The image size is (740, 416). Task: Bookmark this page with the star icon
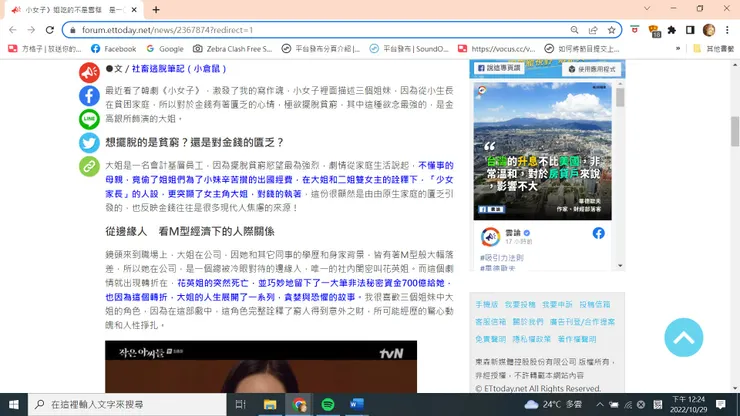click(x=612, y=30)
